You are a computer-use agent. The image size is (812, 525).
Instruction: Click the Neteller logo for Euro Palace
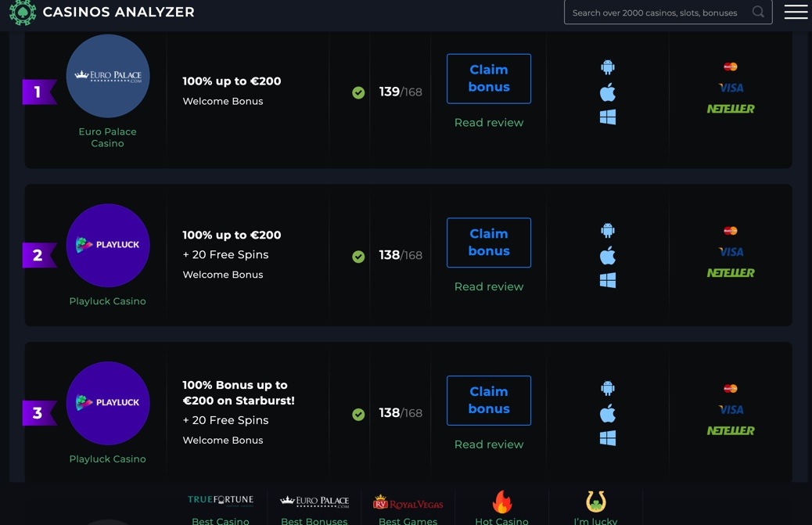pos(731,109)
